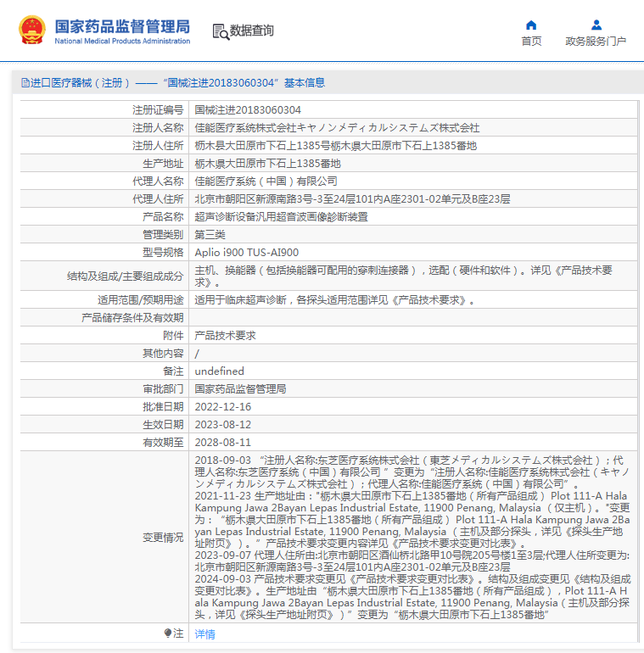The image size is (644, 653).
Task: Click the document icon before 进口医疗器械
Action: click(25, 83)
